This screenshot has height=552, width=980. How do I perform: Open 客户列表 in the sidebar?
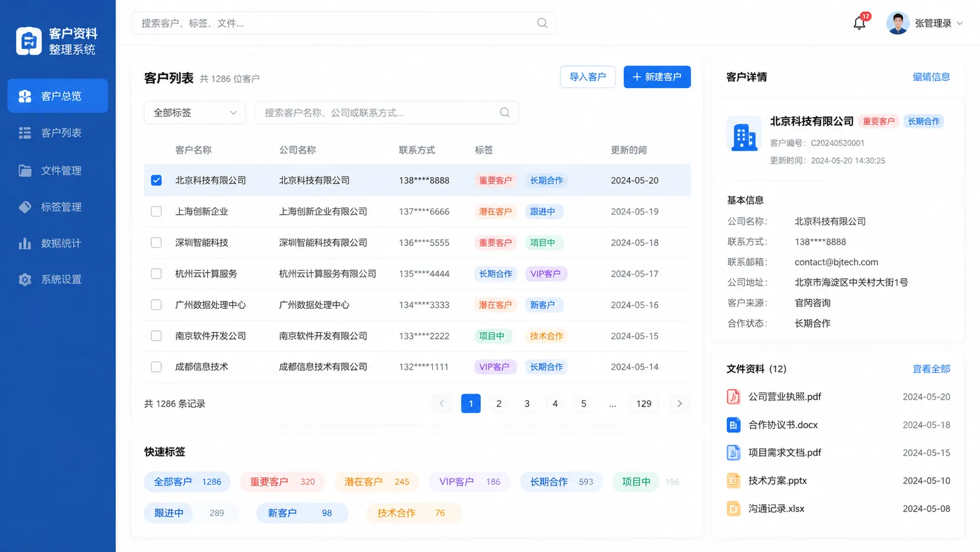coord(57,133)
